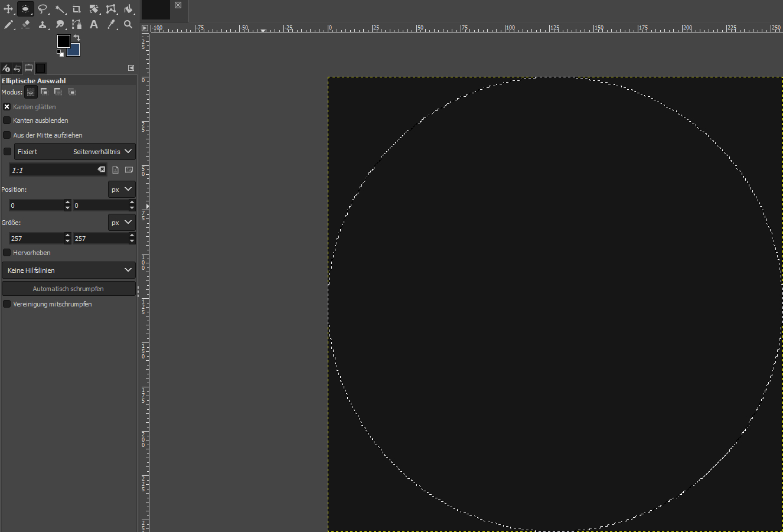783x532 pixels.
Task: Select the Zoom magnifier tool
Action: coord(128,24)
